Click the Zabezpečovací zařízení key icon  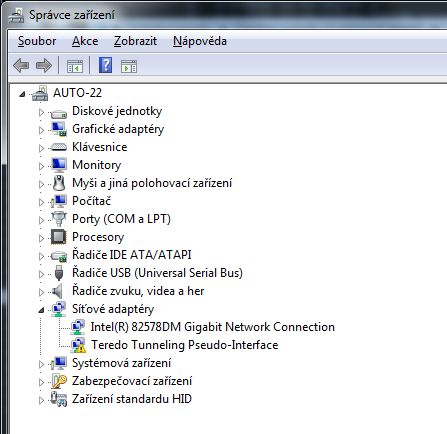point(59,381)
